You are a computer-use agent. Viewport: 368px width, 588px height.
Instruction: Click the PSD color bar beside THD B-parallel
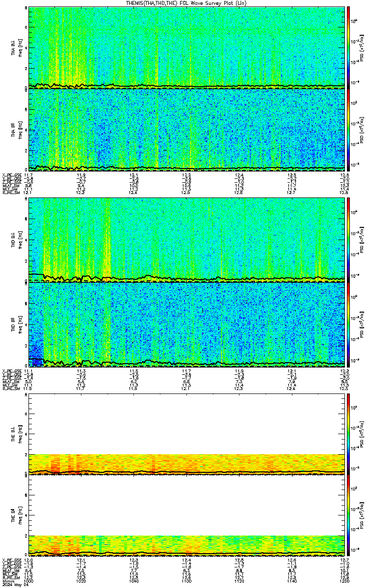pos(348,324)
